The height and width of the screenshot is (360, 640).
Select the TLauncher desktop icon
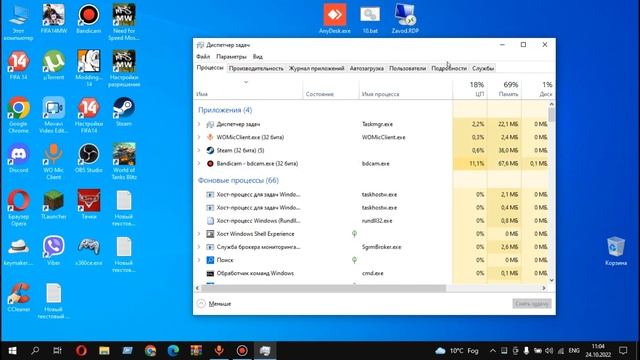(x=53, y=205)
